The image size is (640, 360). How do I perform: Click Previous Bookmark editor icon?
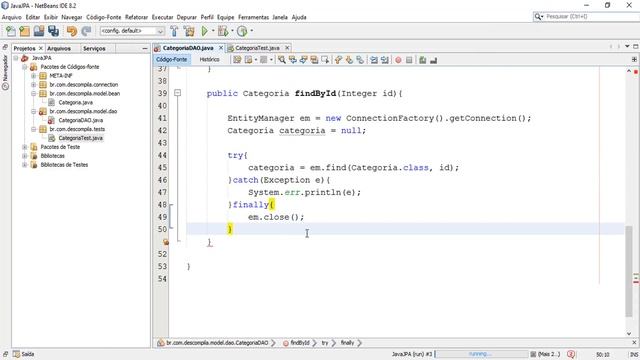click(338, 60)
